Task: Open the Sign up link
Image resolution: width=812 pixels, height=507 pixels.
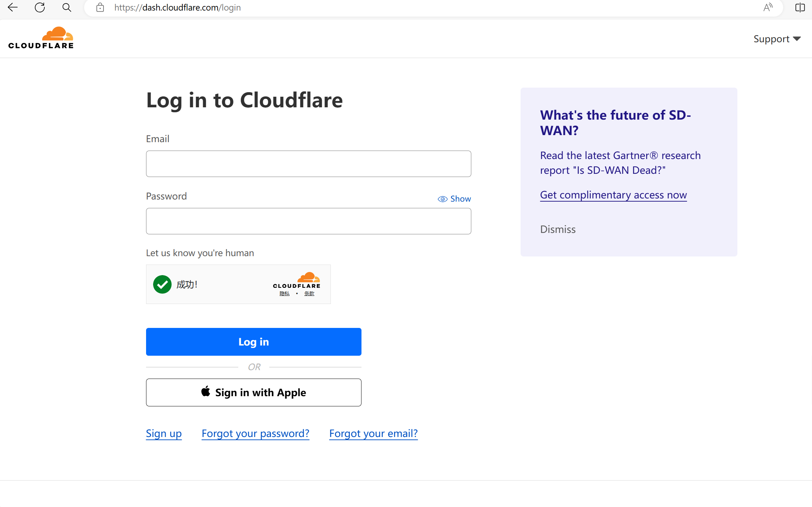Action: [163, 433]
